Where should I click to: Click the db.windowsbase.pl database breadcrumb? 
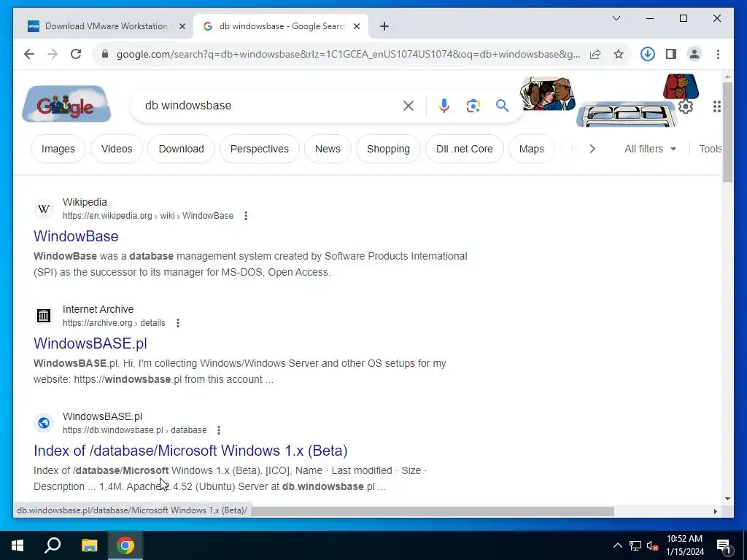135,430
